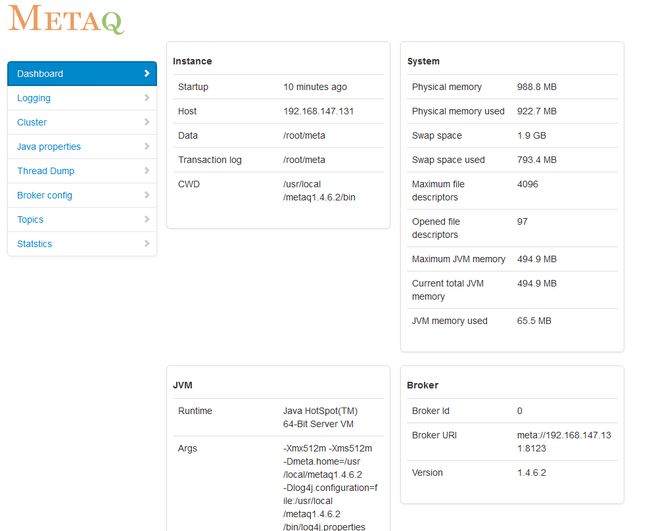The image size is (650, 531).
Task: Click the Version label in Broker panel
Action: pos(427,473)
